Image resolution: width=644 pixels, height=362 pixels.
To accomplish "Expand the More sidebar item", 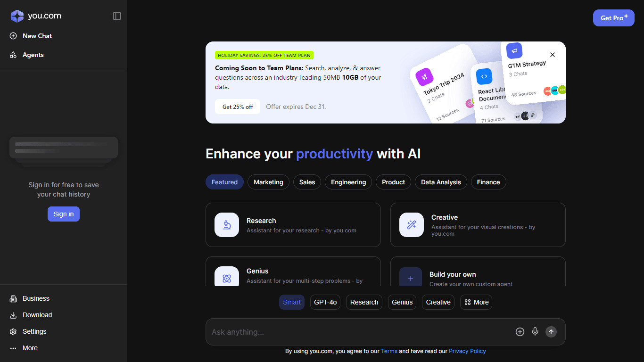I will coord(30,348).
